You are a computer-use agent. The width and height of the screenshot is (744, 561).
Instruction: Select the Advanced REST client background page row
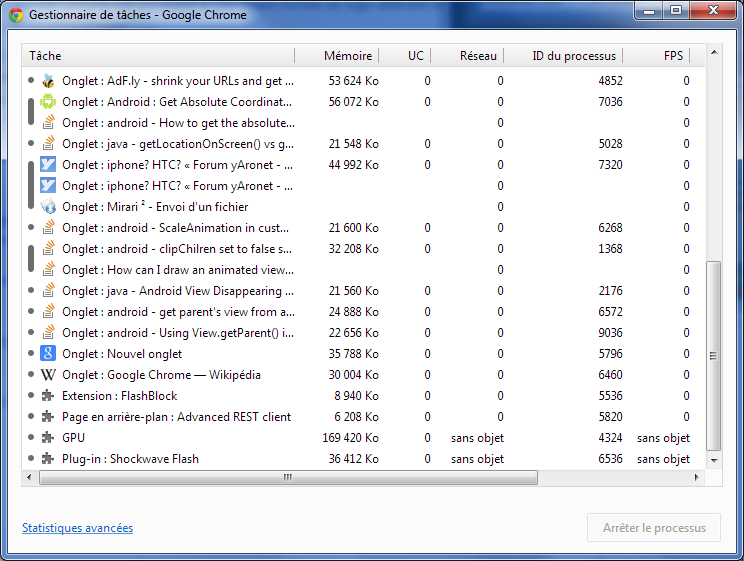pos(176,417)
